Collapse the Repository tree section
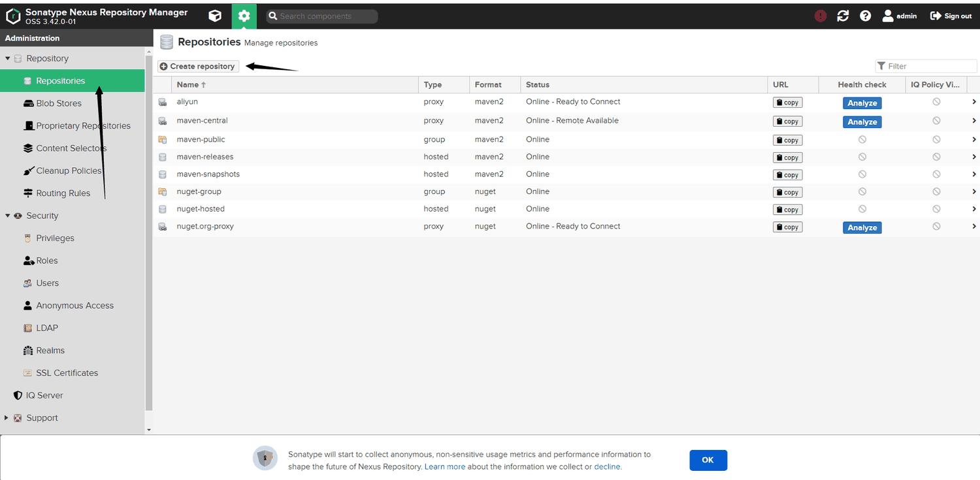This screenshot has width=980, height=480. (8, 59)
